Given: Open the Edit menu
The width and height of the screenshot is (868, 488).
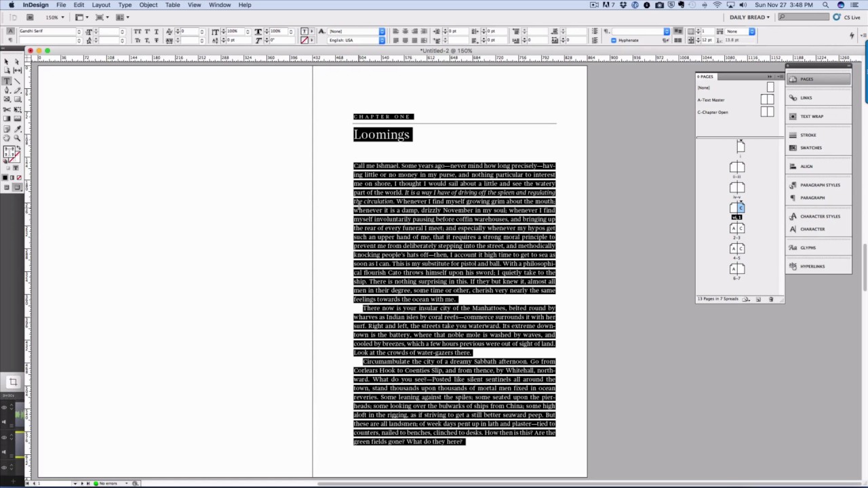Looking at the screenshot, I should (x=79, y=5).
